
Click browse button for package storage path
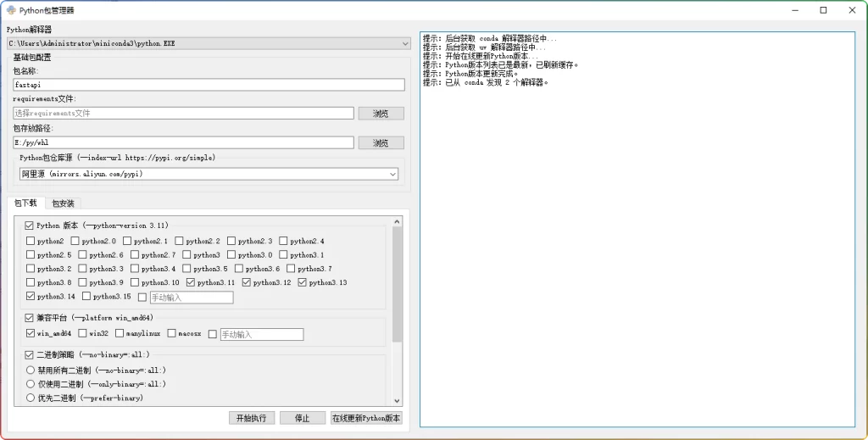click(381, 142)
